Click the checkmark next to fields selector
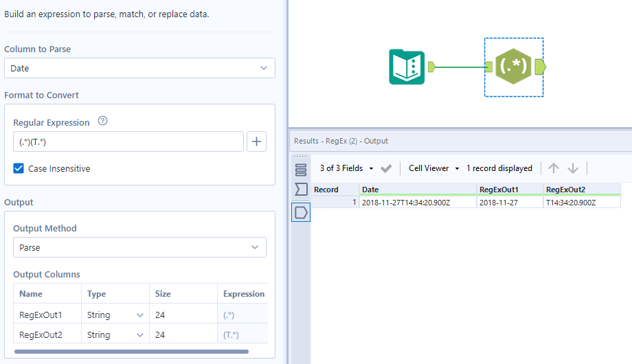632x364 pixels. pyautogui.click(x=386, y=168)
